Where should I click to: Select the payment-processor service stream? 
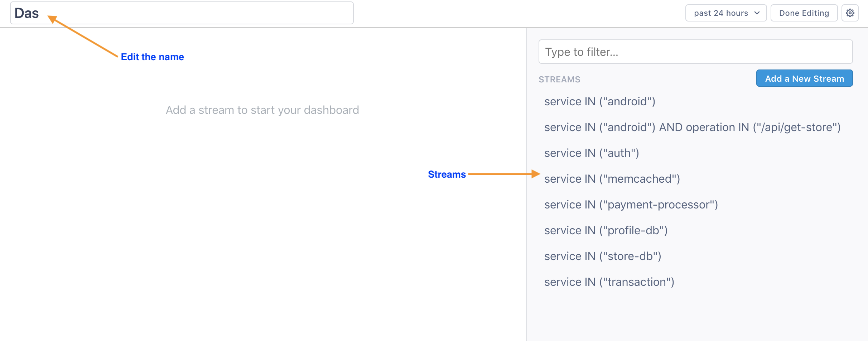click(631, 205)
